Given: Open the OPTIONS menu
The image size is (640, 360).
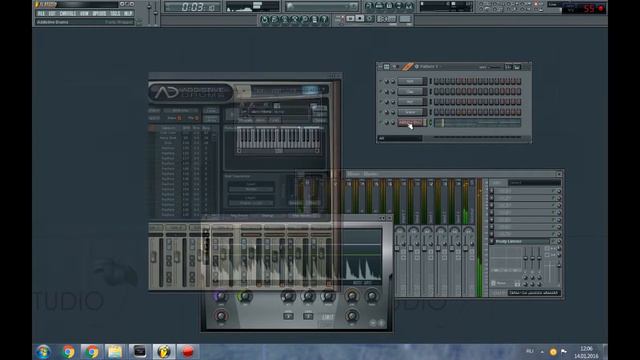Looking at the screenshot, I should pyautogui.click(x=99, y=13).
